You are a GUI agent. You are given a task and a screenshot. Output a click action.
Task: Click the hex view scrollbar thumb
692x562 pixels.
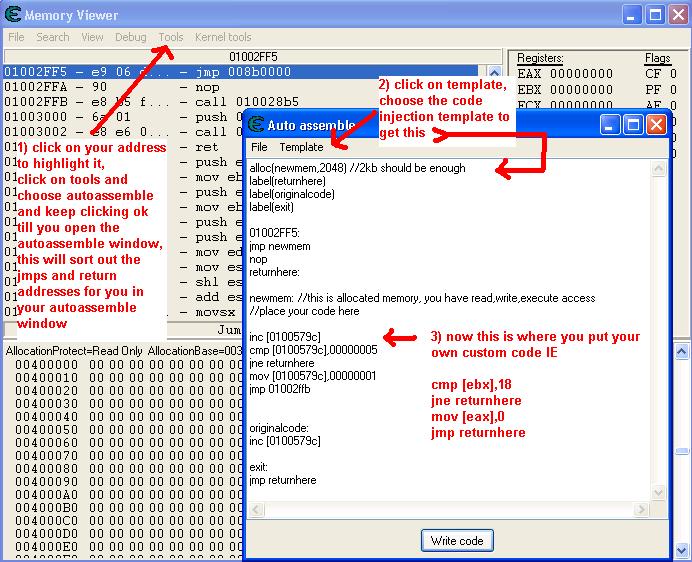[682, 451]
